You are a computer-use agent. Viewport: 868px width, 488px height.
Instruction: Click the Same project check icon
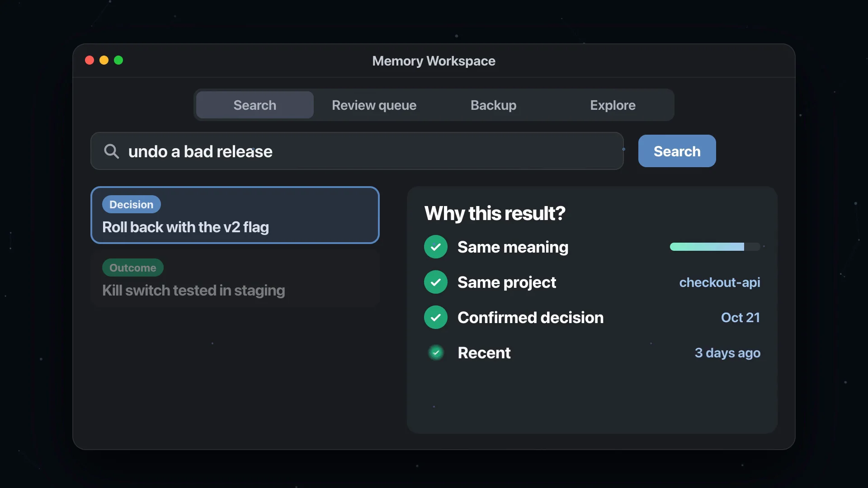pyautogui.click(x=436, y=282)
